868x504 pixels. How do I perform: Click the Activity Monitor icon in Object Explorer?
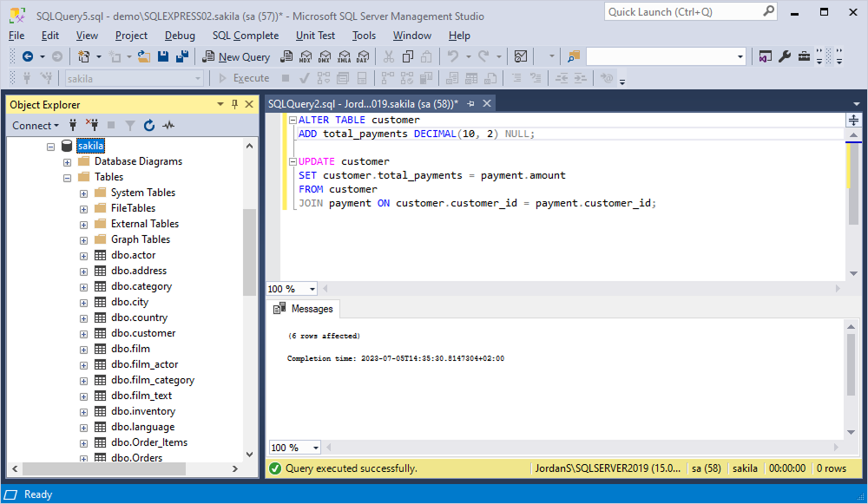[168, 126]
